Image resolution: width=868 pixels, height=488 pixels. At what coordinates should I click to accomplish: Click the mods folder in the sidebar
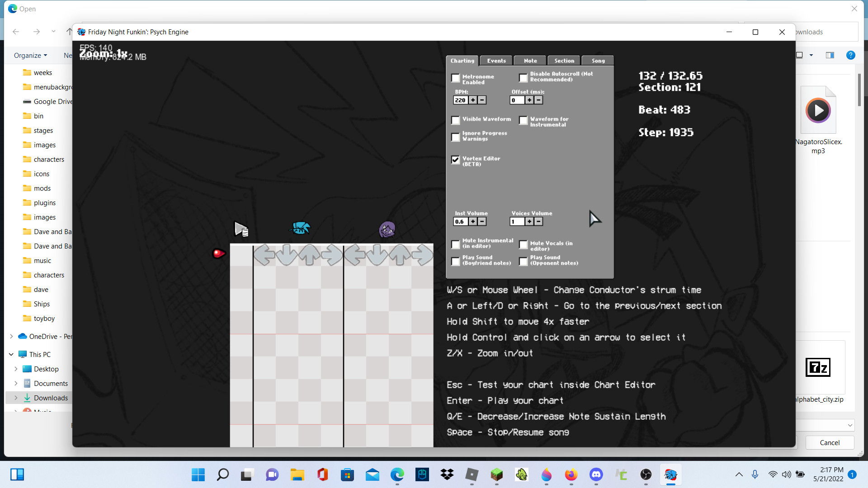click(x=42, y=188)
